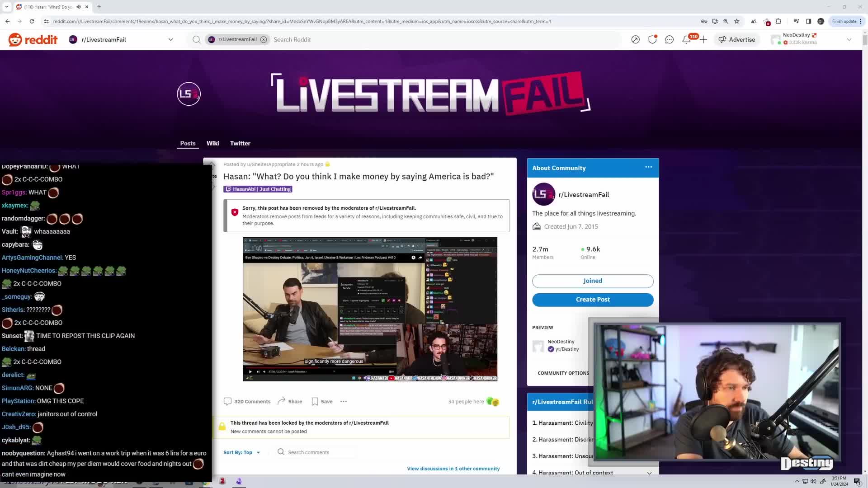This screenshot has width=868, height=488.
Task: Click the Create Post button
Action: [x=593, y=300]
